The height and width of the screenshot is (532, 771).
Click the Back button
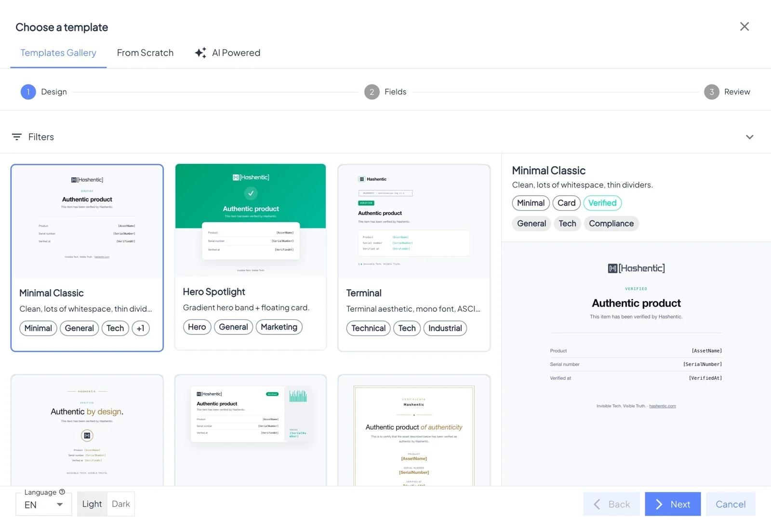point(611,504)
